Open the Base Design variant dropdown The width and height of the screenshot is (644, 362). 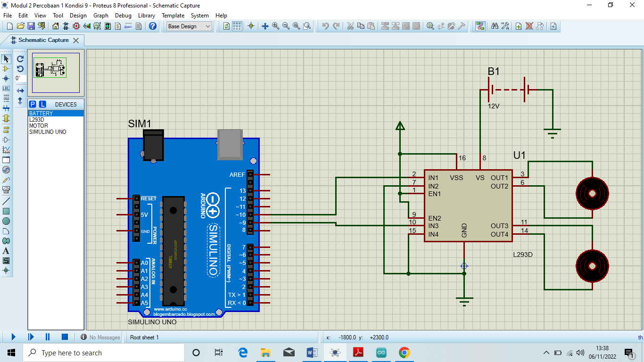190,26
